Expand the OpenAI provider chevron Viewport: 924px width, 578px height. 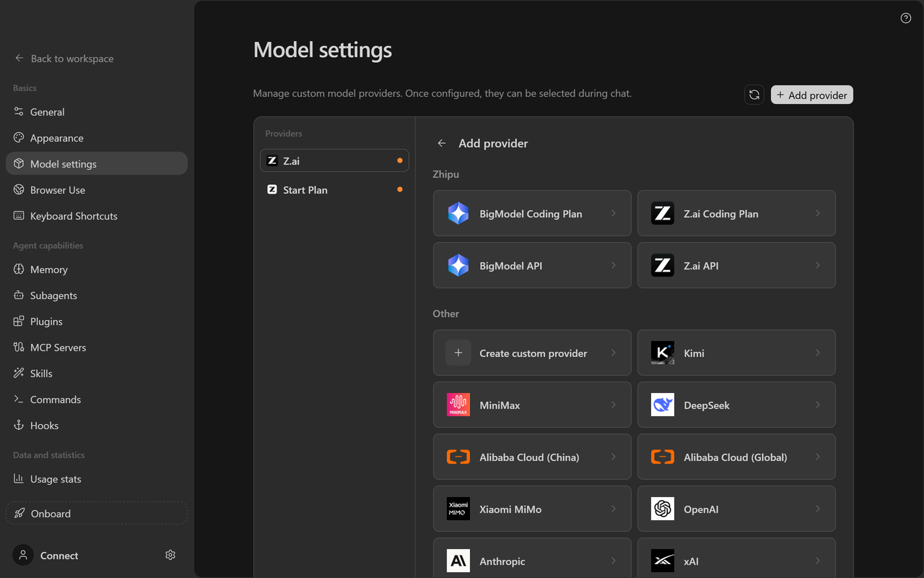(x=818, y=509)
